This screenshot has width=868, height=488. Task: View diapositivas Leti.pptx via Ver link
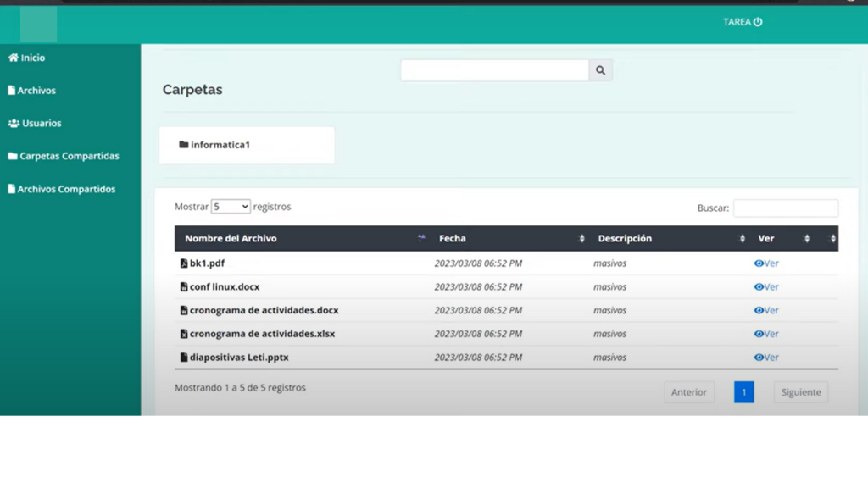[766, 358]
